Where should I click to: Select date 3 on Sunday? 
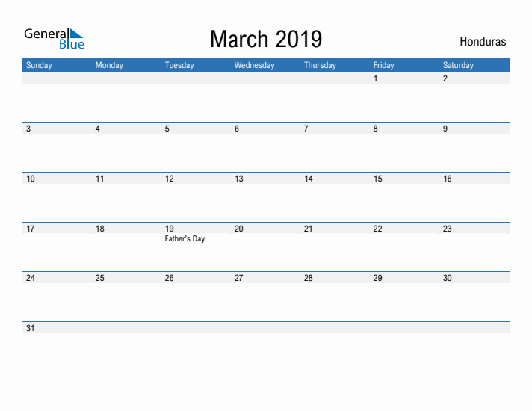(x=28, y=129)
